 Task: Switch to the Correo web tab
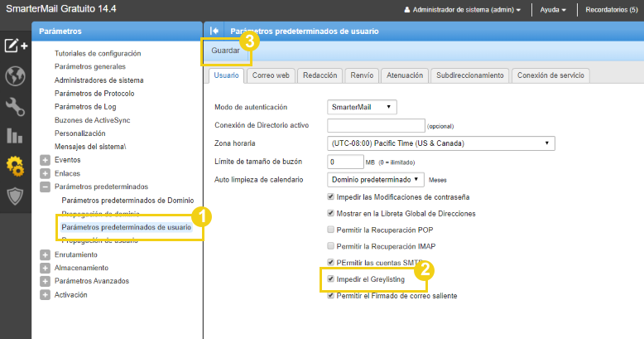pos(271,75)
